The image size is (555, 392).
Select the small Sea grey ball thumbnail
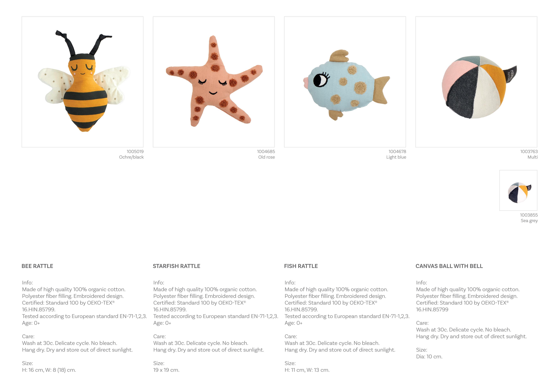(x=518, y=190)
